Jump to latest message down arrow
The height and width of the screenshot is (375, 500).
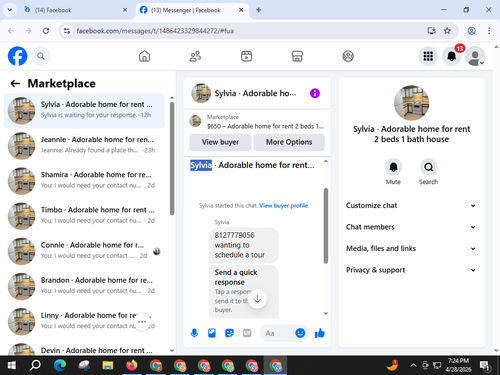click(257, 299)
